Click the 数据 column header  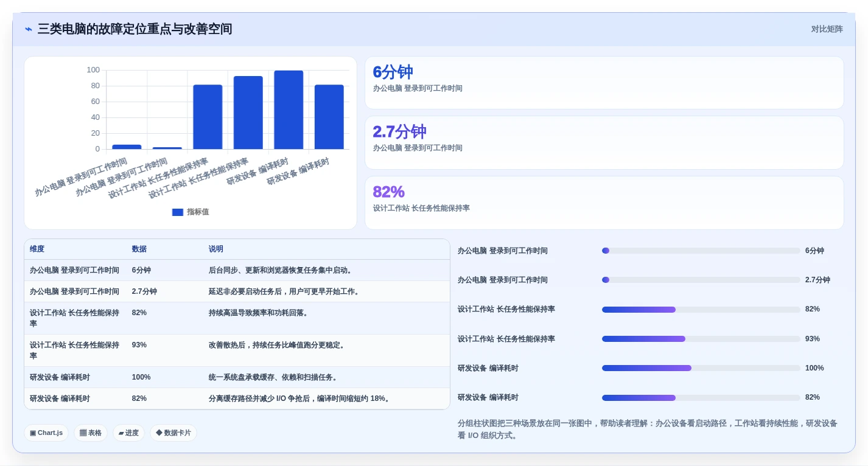point(139,249)
